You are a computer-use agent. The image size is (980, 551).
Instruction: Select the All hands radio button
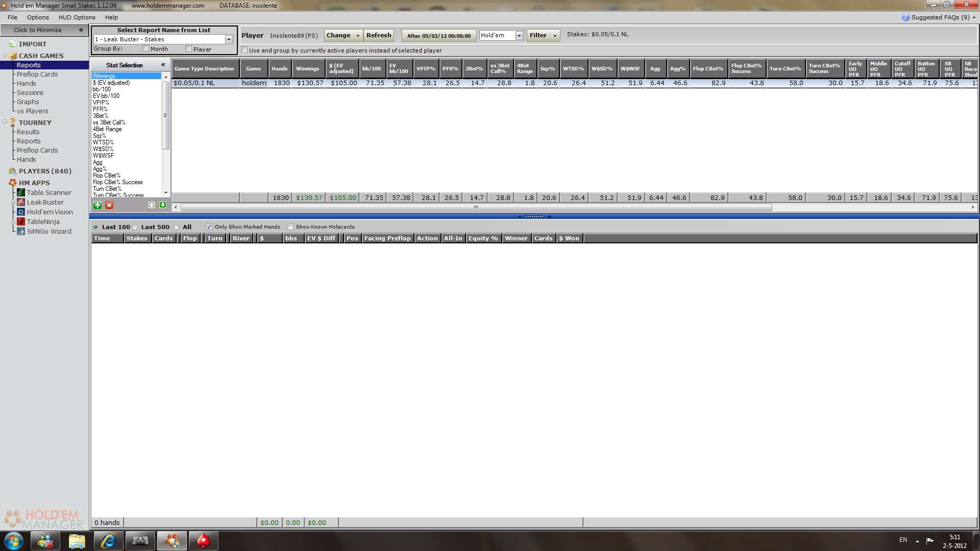(x=176, y=227)
